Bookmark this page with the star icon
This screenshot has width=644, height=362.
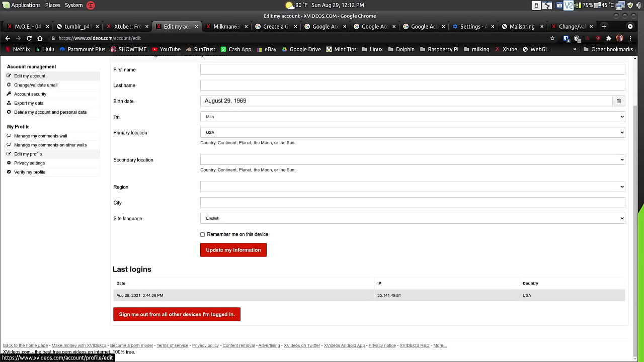point(552,38)
